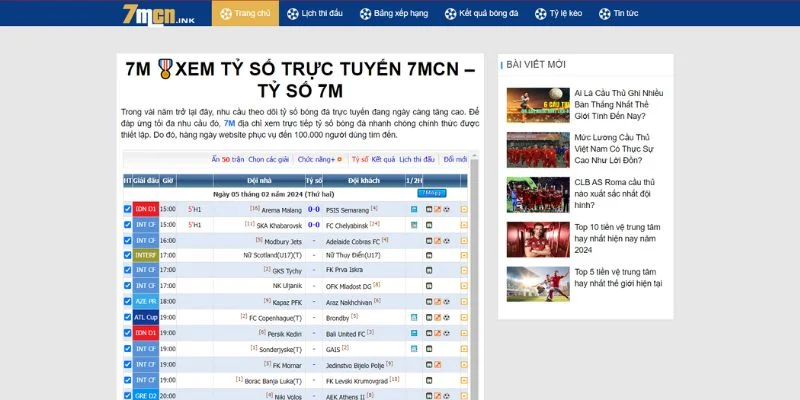Uncheck the GKS Tychy match checkbox
The width and height of the screenshot is (800, 400).
click(x=128, y=270)
